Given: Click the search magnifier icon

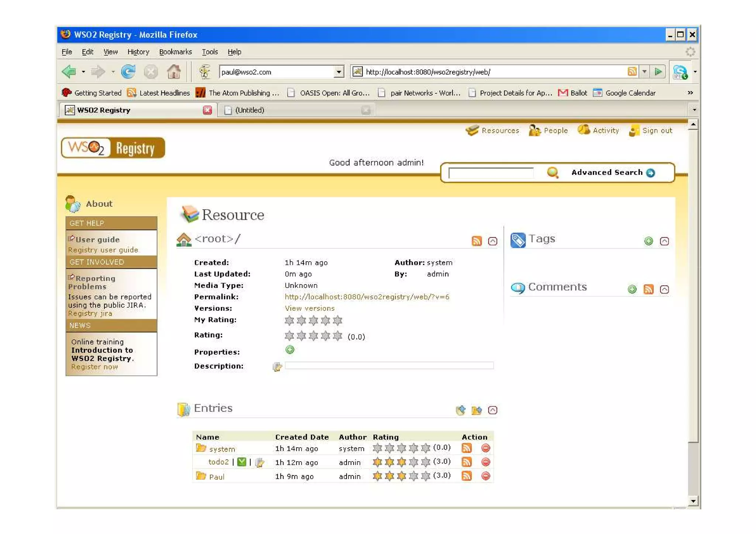Looking at the screenshot, I should click(553, 172).
